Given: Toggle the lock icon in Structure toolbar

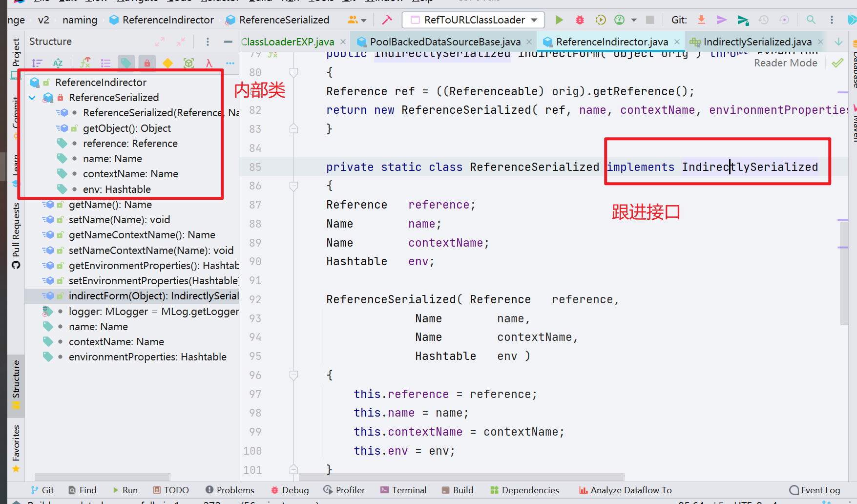Looking at the screenshot, I should pos(147,63).
